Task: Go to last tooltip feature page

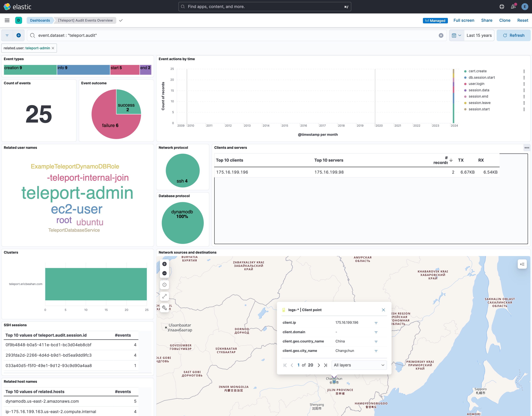Action: click(x=326, y=365)
